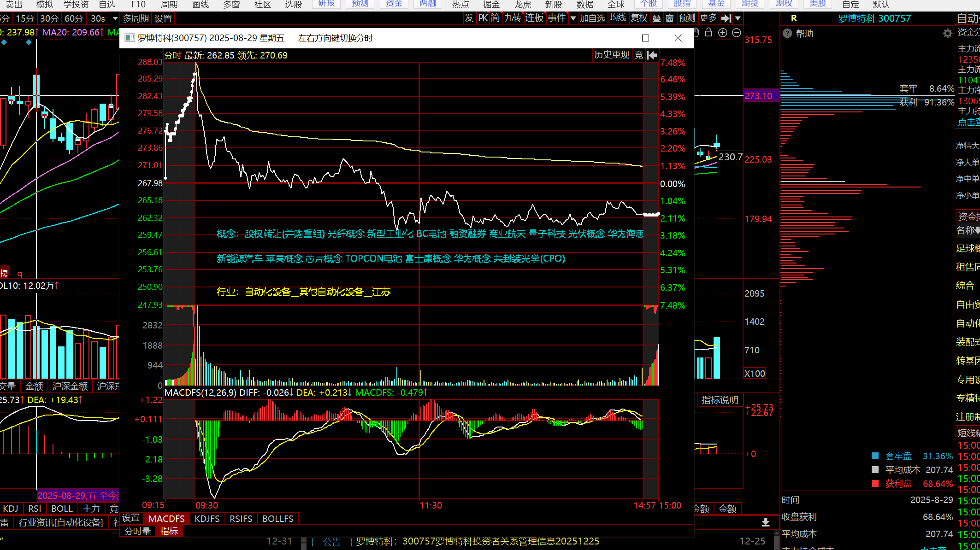Image resolution: width=980 pixels, height=550 pixels.
Task: Switch to the KDJFS indicator tab
Action: [x=207, y=519]
